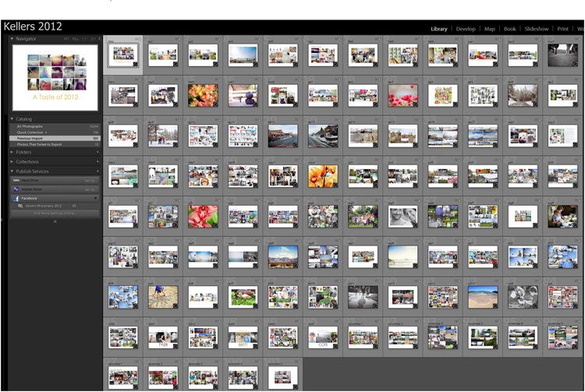This screenshot has height=392, width=585.
Task: Select the desert mountain landscape thumbnail
Action: tap(283, 256)
